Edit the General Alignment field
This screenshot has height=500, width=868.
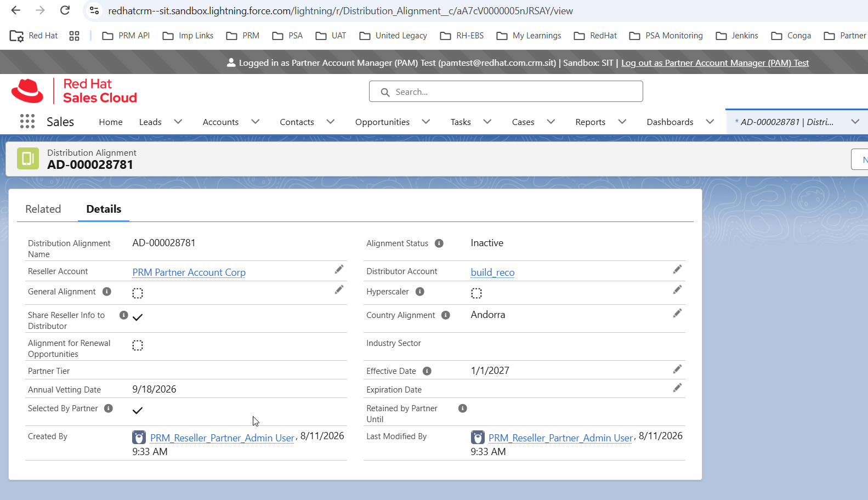[339, 289]
